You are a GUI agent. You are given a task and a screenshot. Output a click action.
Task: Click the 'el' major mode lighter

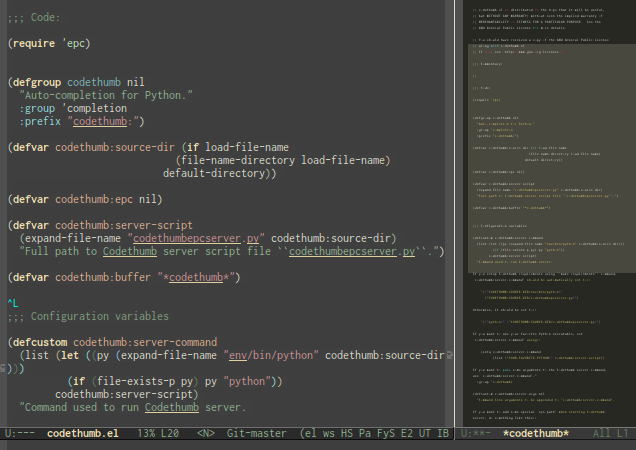point(309,433)
